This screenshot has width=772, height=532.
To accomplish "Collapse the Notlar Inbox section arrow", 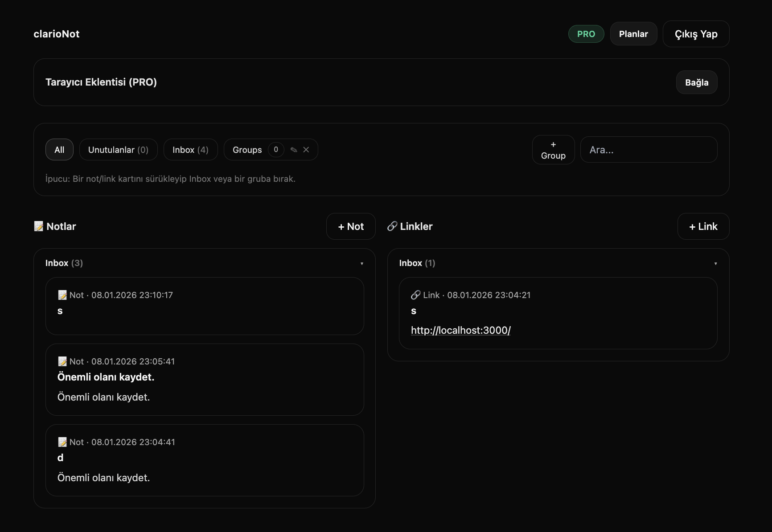I will pyautogui.click(x=361, y=263).
